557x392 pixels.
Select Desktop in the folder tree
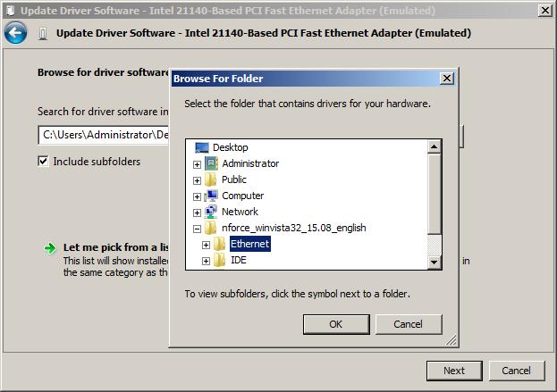[x=230, y=147]
